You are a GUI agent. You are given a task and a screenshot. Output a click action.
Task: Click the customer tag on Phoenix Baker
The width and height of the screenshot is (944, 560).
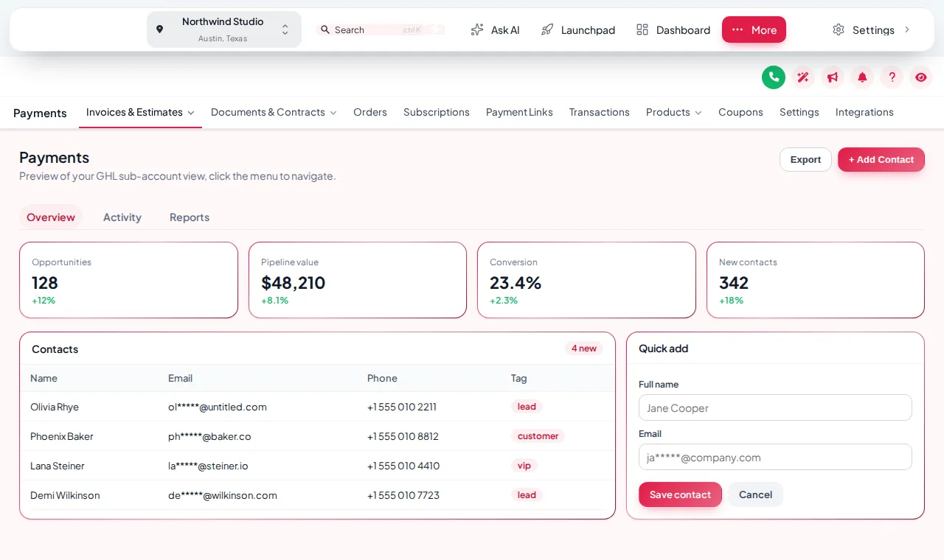[538, 436]
